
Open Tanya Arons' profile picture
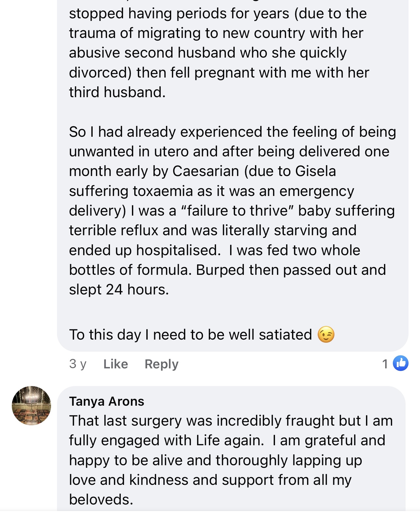[31, 406]
